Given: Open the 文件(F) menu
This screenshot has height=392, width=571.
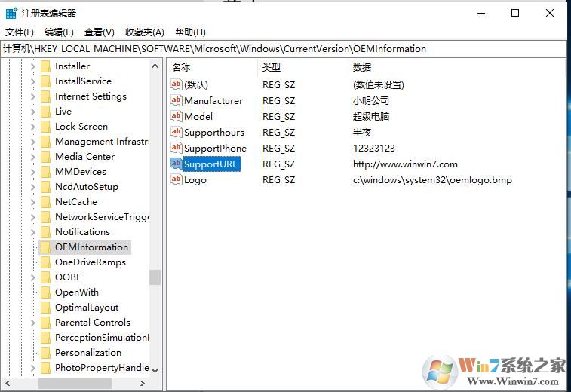Looking at the screenshot, I should [20, 32].
